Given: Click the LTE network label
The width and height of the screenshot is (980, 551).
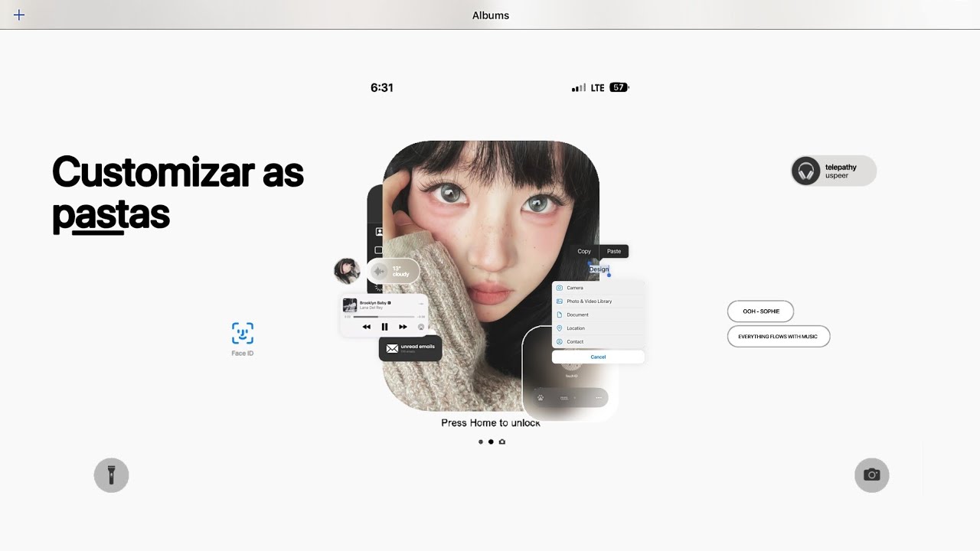Looking at the screenshot, I should (x=598, y=88).
